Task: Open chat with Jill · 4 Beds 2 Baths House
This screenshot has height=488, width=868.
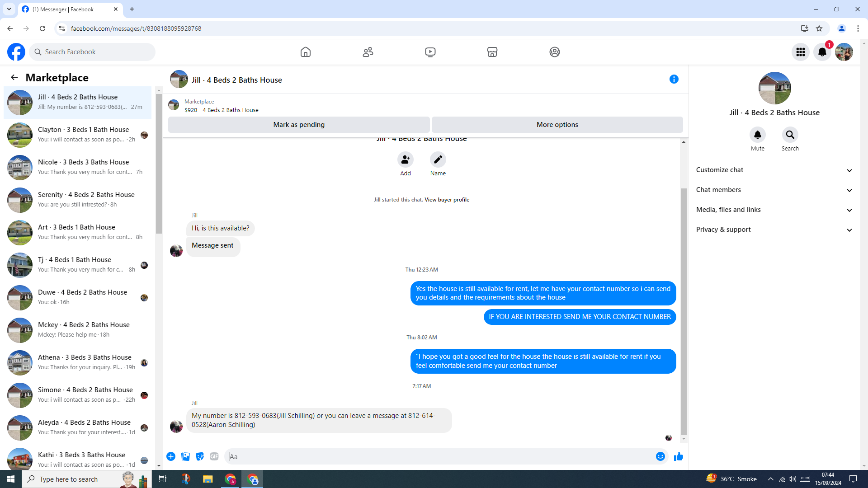Action: tap(78, 102)
